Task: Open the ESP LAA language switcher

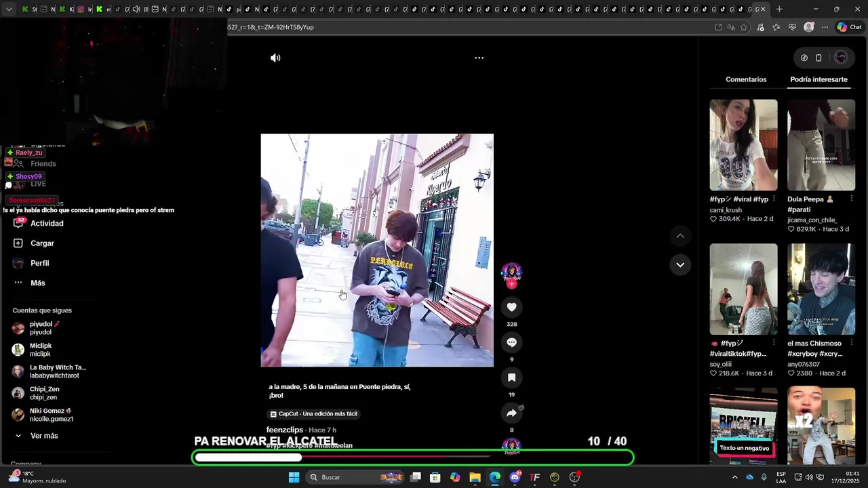Action: [x=781, y=477]
